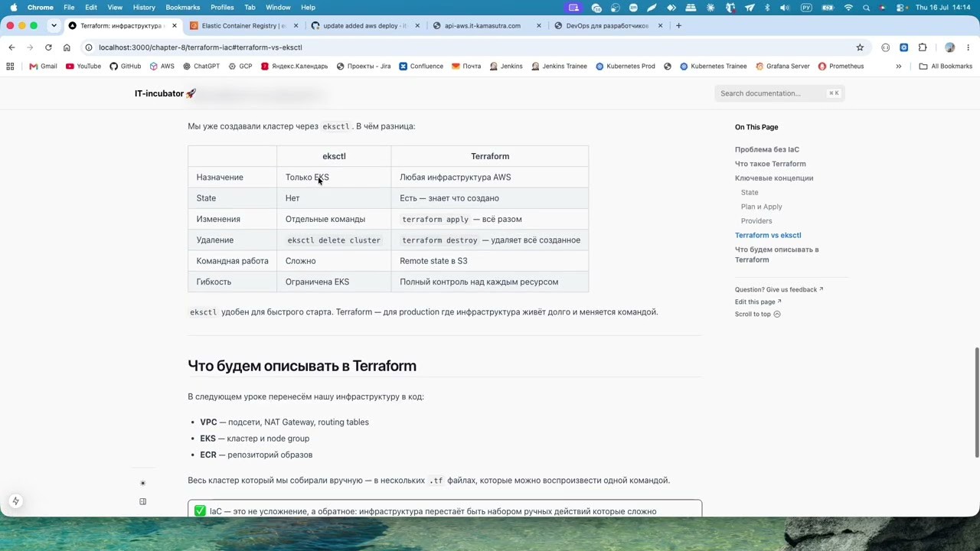
Task: Open the Chrome Extensions puzzle icon
Action: (923, 47)
